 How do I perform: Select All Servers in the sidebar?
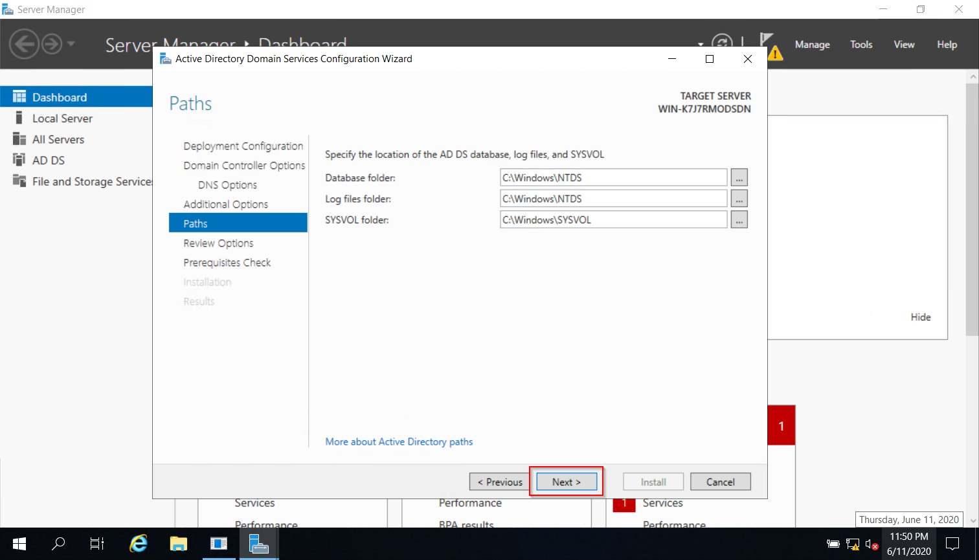[58, 139]
